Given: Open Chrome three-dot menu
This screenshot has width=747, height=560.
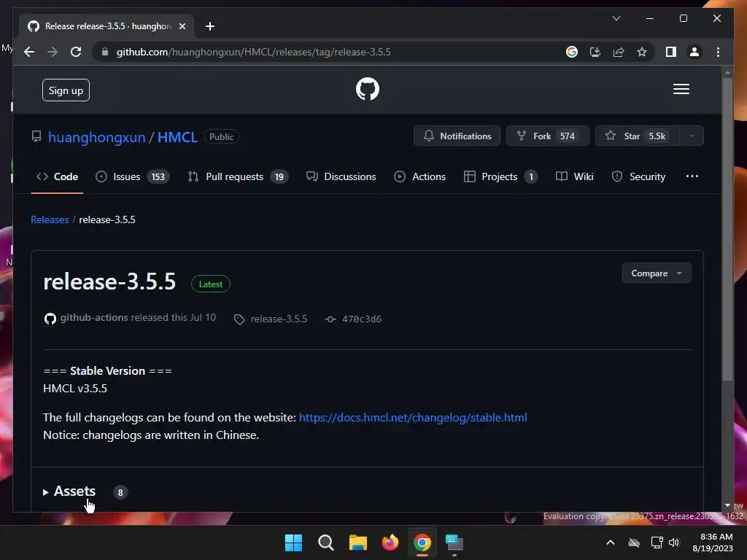Looking at the screenshot, I should 718,52.
